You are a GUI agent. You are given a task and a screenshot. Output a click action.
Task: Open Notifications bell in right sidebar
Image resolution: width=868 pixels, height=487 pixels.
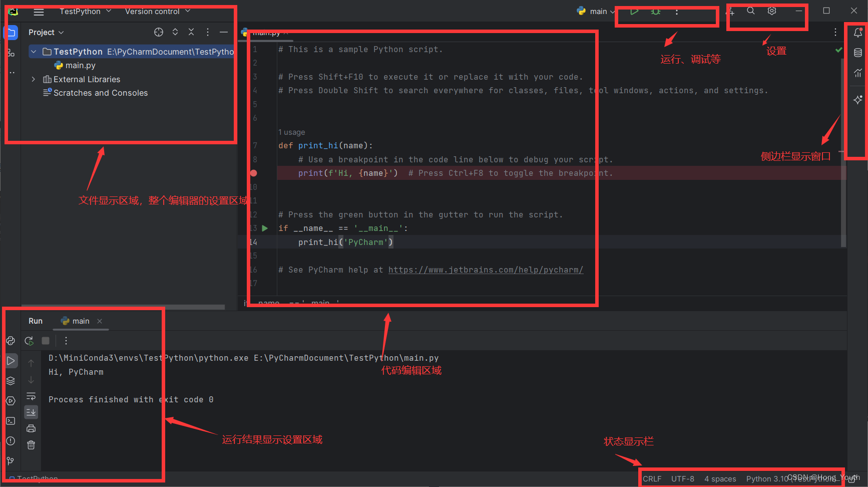pos(858,33)
